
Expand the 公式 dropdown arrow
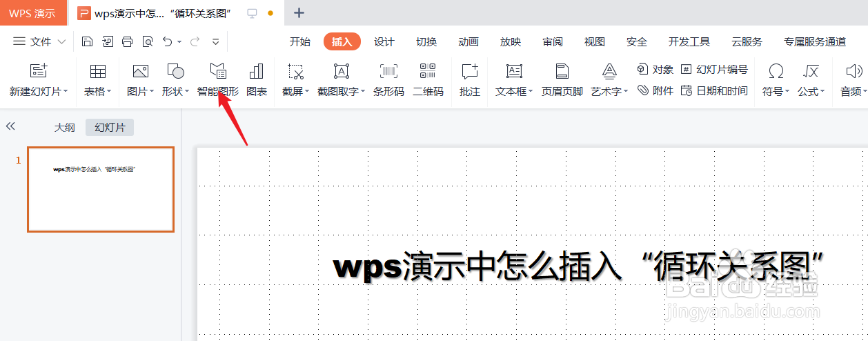point(822,92)
